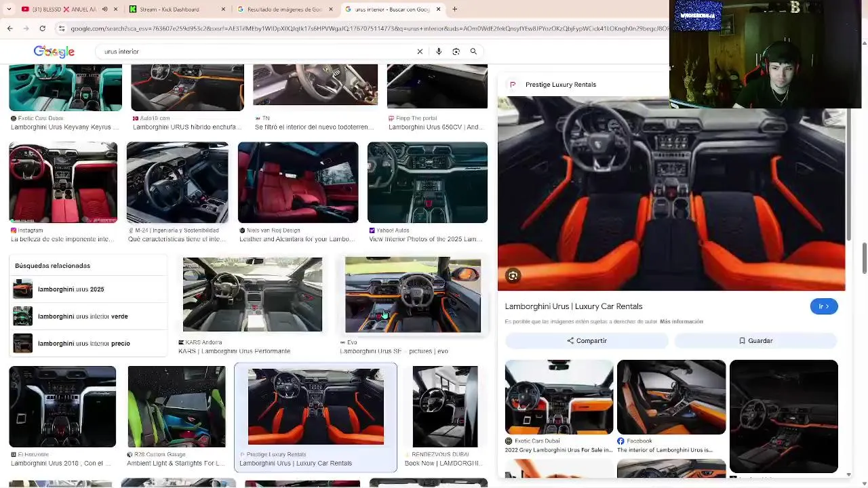Close the urus interior search tab
Viewport: 868px width, 488px height.
click(x=438, y=9)
